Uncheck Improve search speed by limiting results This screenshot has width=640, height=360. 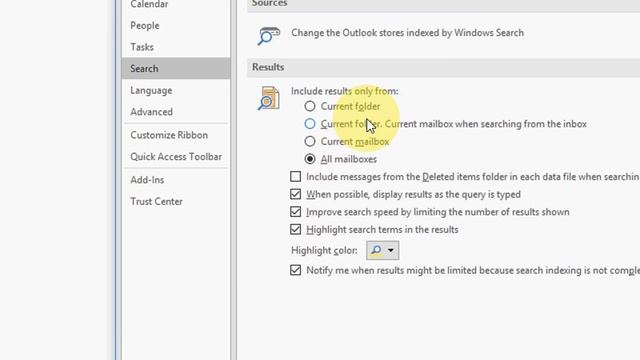[296, 211]
